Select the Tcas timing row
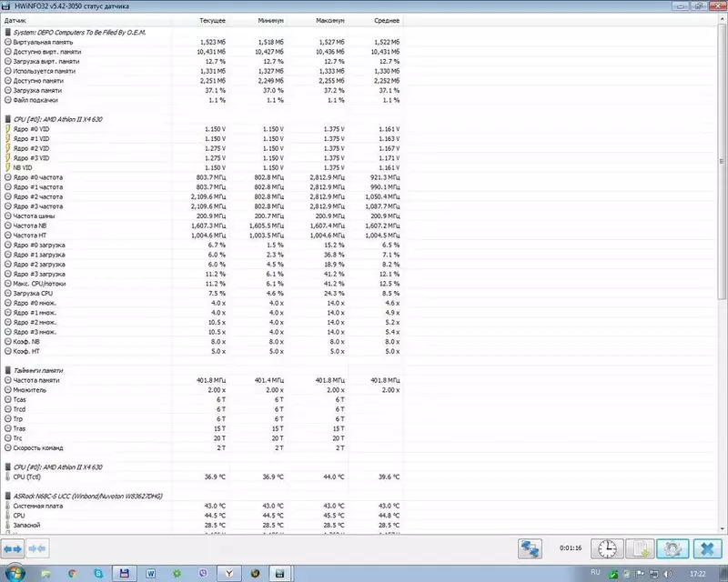 pos(202,399)
